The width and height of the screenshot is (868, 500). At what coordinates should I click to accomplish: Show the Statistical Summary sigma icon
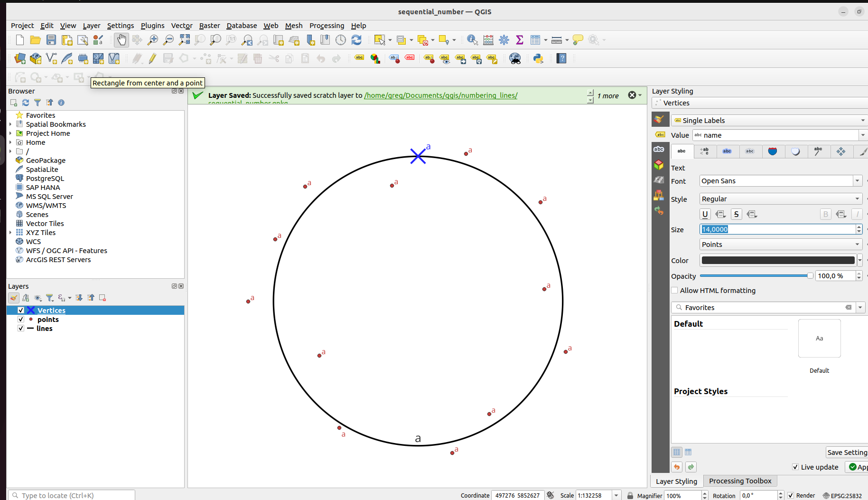coord(520,40)
